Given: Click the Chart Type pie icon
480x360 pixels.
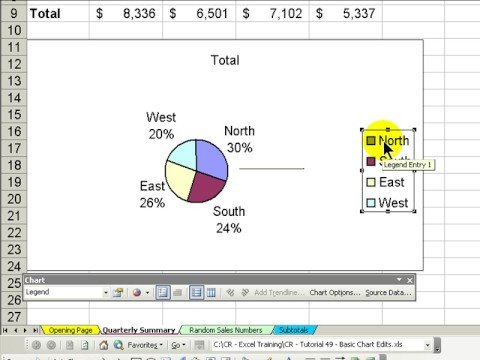Looking at the screenshot, I should pos(137,293).
